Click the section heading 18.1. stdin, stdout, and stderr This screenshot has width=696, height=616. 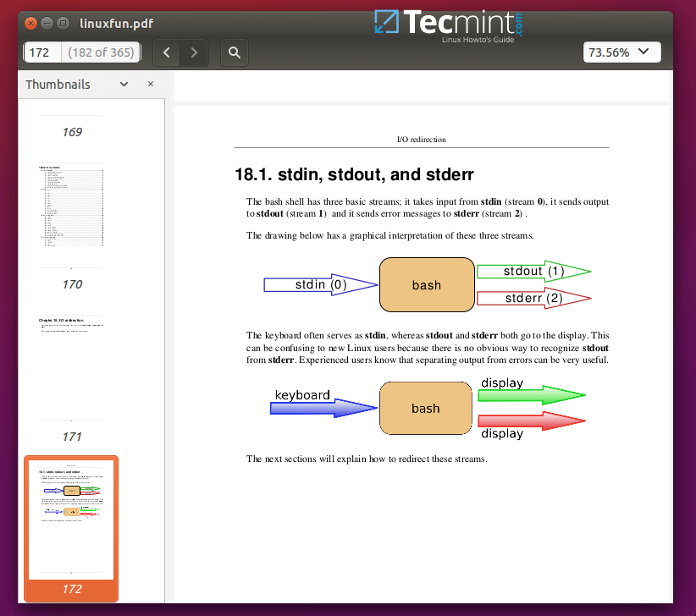(354, 175)
